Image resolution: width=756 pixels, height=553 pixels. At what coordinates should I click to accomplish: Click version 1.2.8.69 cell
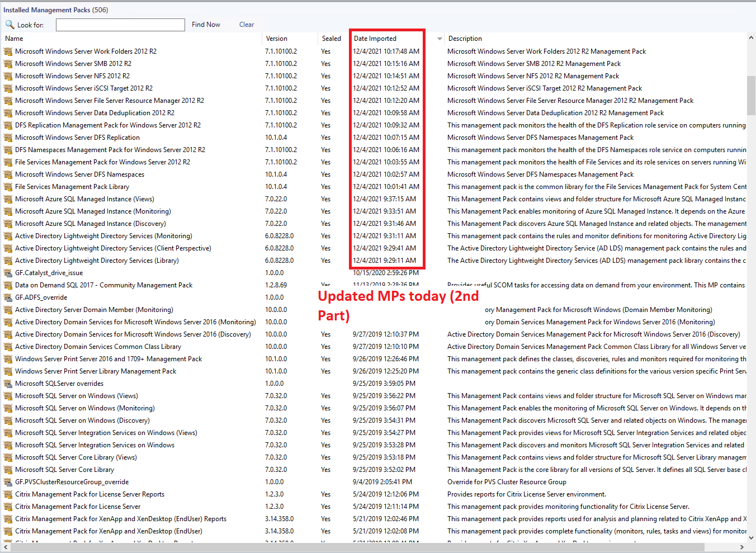tap(276, 285)
